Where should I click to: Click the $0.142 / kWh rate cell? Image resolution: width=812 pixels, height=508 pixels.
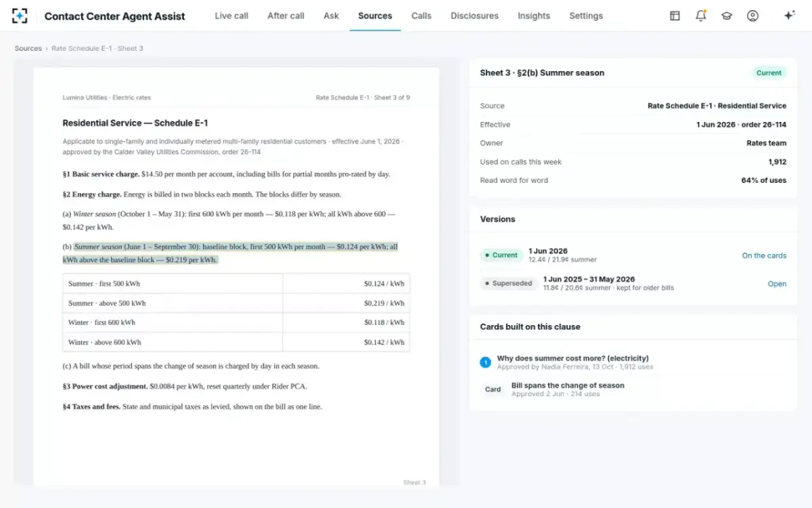(346, 342)
